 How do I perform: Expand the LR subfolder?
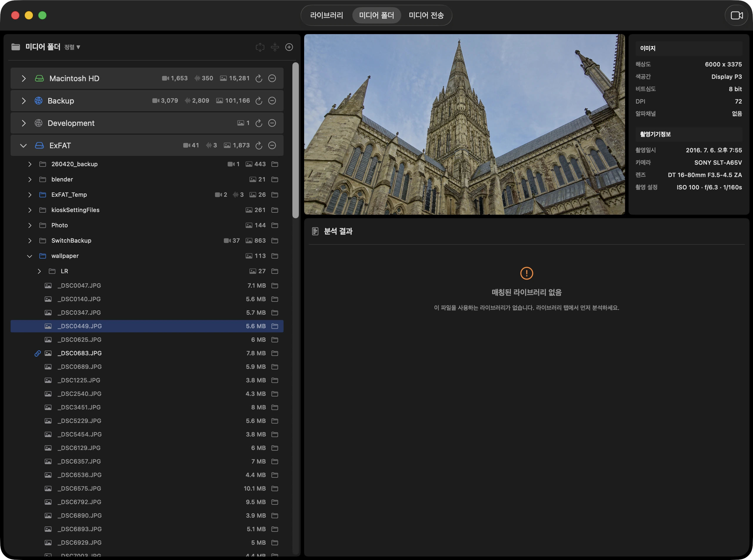[x=39, y=271]
